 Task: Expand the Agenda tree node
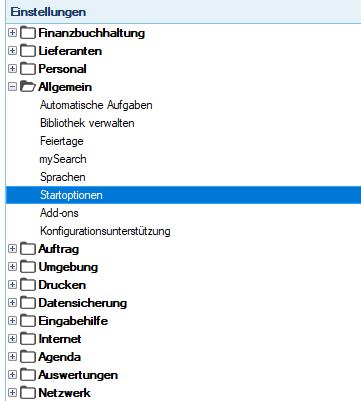pos(12,357)
